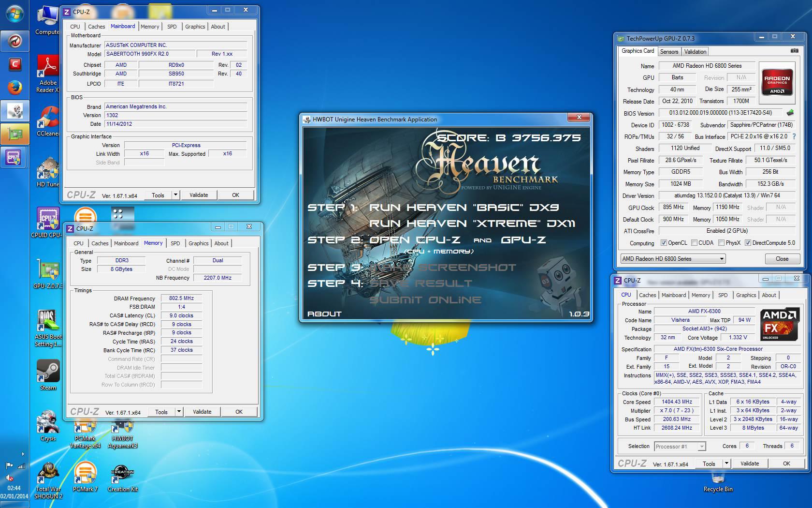Open ASUS Boot Setting desktop shortcut
Screen dimensions: 812x508
tap(48, 328)
